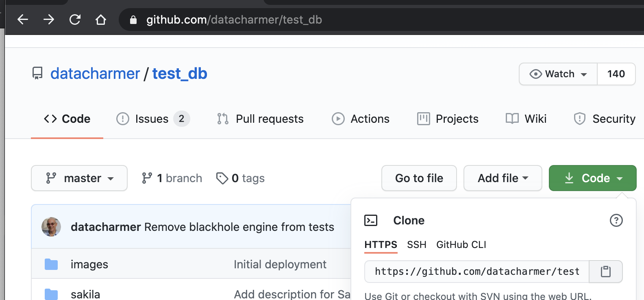The width and height of the screenshot is (644, 300).
Task: Go forward using browser forward arrow
Action: (49, 20)
